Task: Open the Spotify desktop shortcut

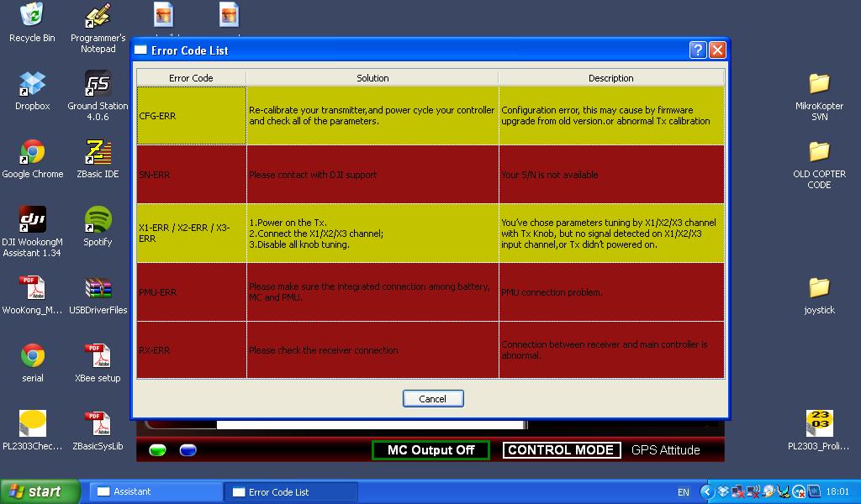Action: pyautogui.click(x=98, y=221)
